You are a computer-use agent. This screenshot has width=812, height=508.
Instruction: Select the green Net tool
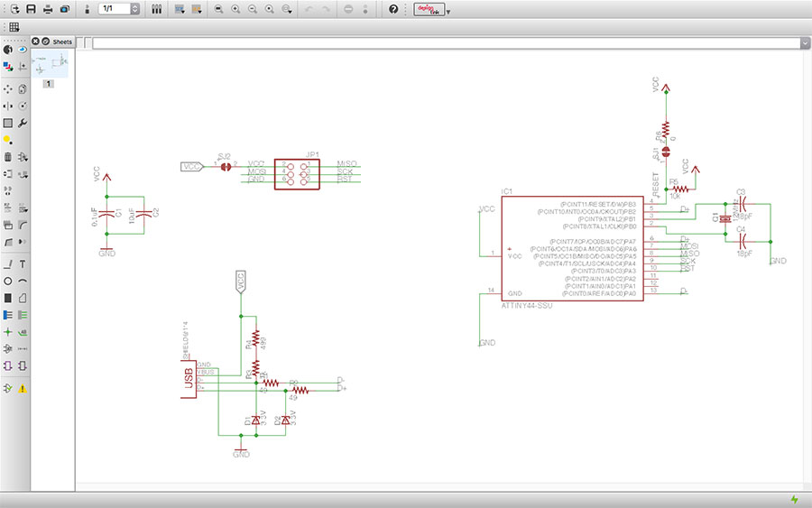pos(23,315)
